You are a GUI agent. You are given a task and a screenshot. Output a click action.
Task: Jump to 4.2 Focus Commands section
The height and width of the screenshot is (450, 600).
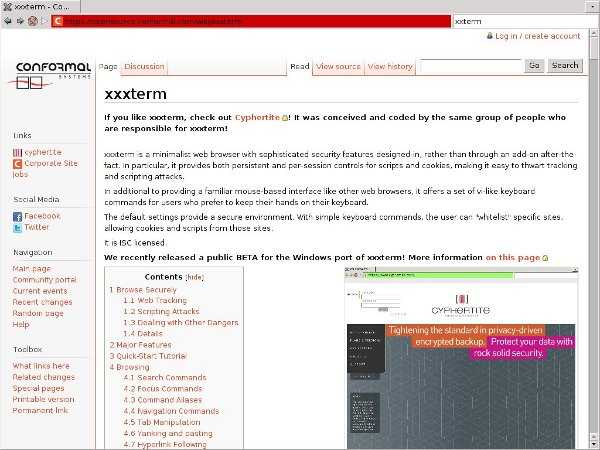(163, 389)
